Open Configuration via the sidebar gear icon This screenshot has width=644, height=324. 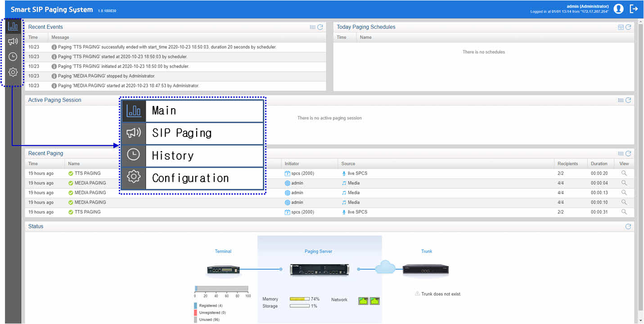[x=13, y=72]
